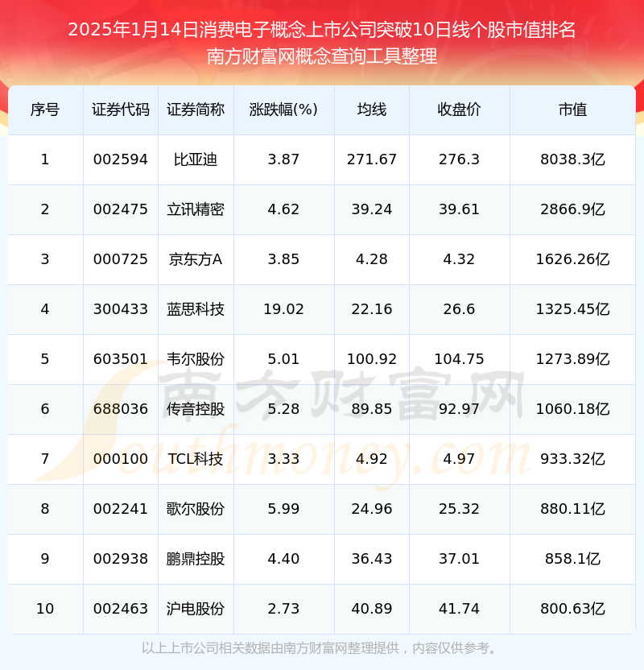Click the 均线 column header
The image size is (644, 670).
372,110
